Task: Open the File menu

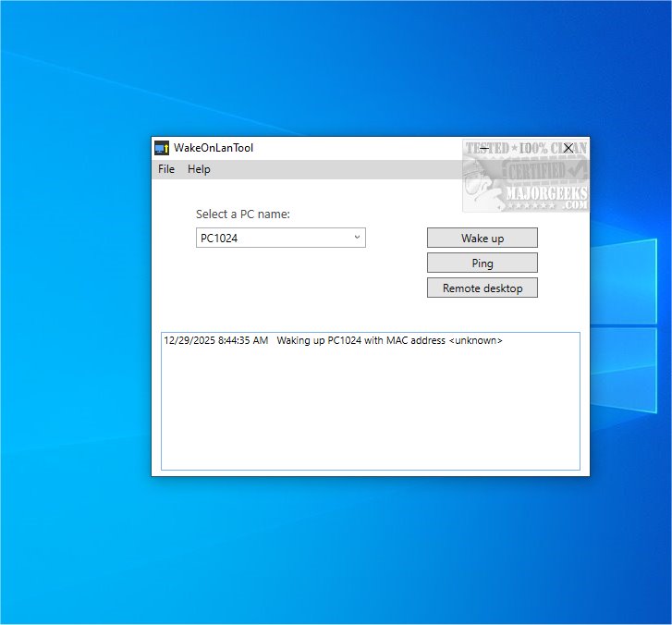Action: (166, 169)
